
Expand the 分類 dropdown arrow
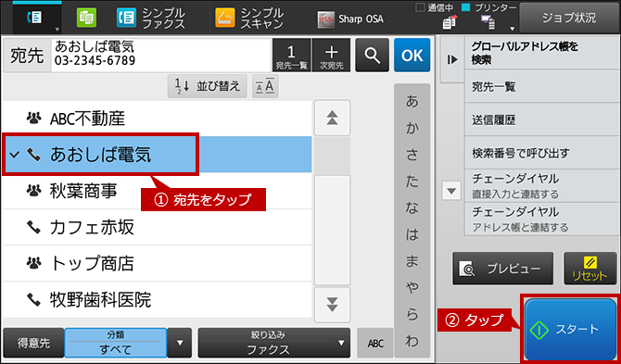point(180,343)
